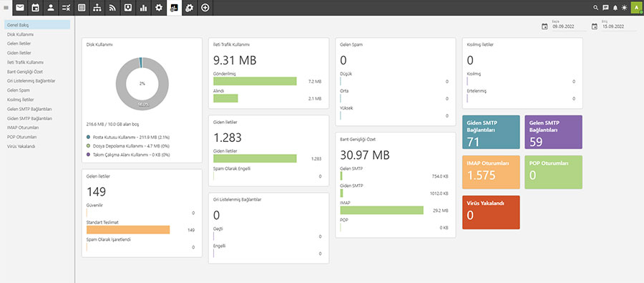This screenshot has height=283, width=644.
Task: Open start date calendar picker icon
Action: click(x=545, y=27)
